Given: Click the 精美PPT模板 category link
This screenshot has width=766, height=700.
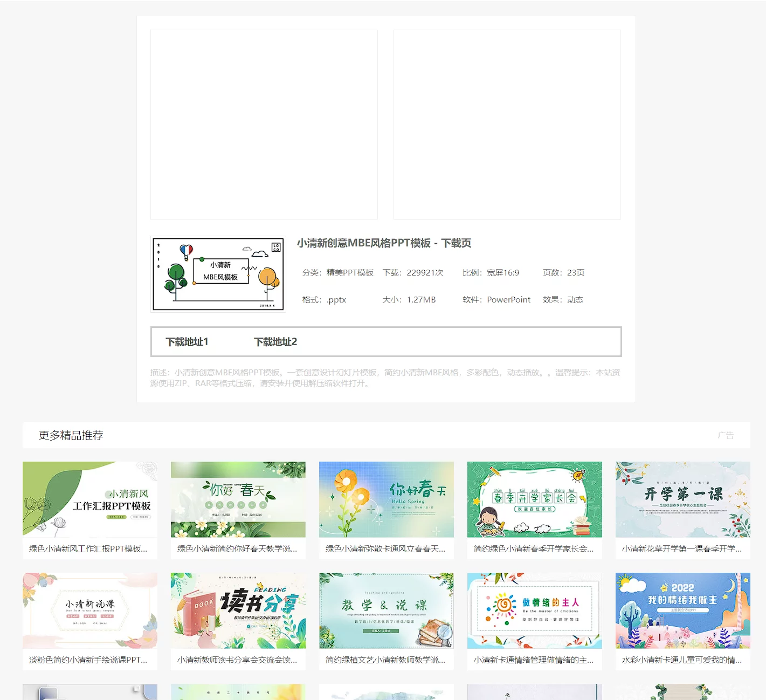Looking at the screenshot, I should coord(350,273).
